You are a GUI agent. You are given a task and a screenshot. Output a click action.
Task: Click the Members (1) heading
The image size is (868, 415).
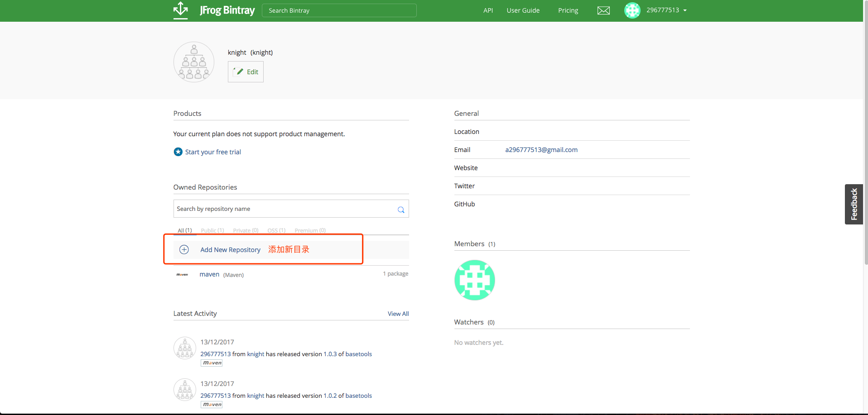click(x=475, y=244)
